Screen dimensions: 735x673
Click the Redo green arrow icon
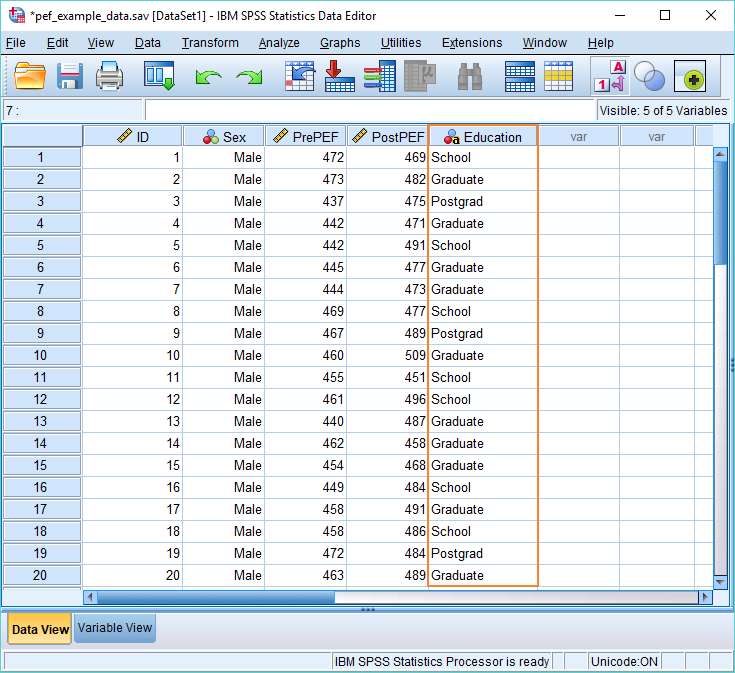(x=249, y=77)
